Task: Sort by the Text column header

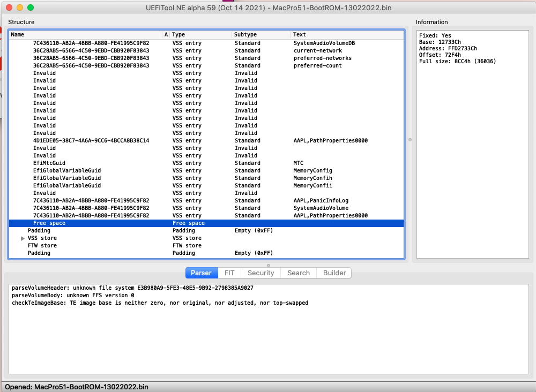Action: click(x=347, y=34)
